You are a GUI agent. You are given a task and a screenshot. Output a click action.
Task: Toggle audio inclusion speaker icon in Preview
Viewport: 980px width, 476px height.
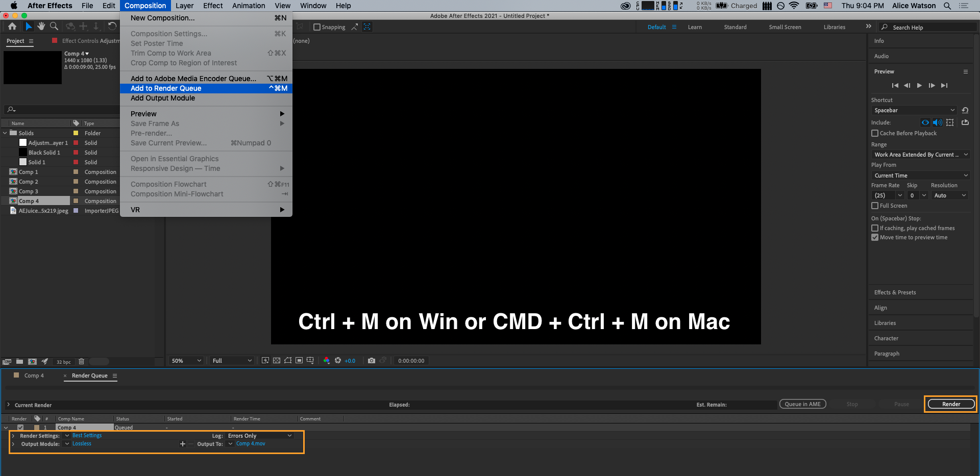[938, 122]
